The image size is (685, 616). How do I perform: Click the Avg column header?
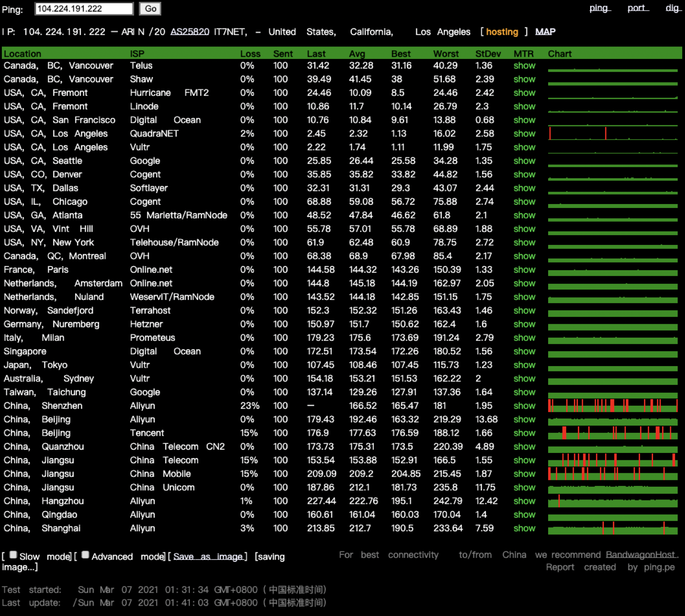pyautogui.click(x=357, y=54)
